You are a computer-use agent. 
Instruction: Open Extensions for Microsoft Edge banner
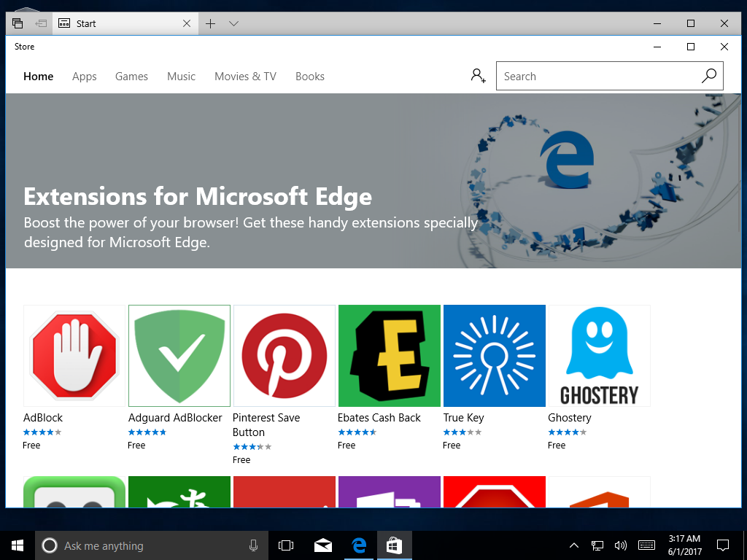[x=373, y=181]
